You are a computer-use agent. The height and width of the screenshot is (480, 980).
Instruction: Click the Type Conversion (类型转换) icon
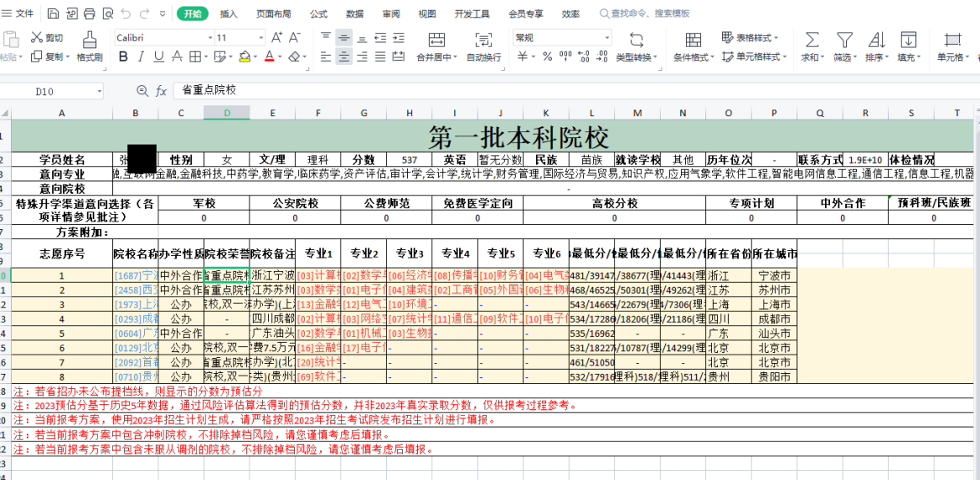click(637, 40)
